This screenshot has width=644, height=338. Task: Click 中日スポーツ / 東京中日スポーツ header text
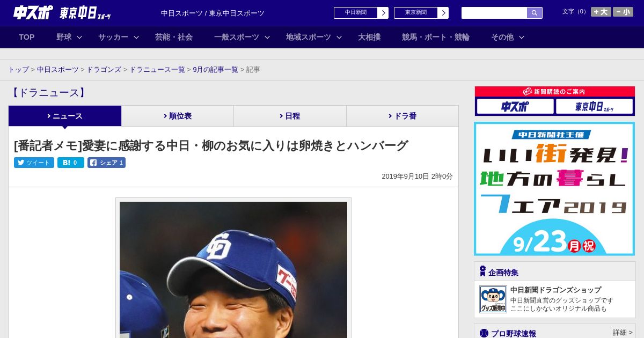click(x=213, y=13)
